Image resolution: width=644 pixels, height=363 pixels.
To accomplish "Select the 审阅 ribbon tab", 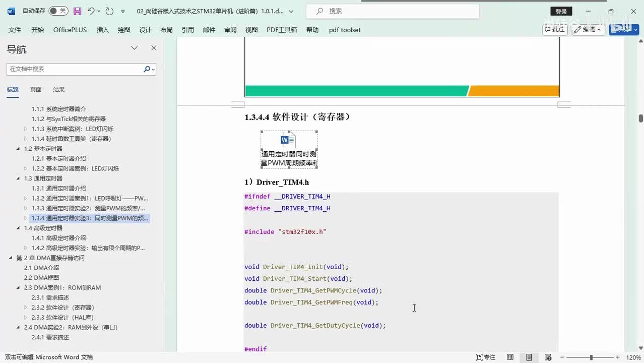I will [x=230, y=30].
